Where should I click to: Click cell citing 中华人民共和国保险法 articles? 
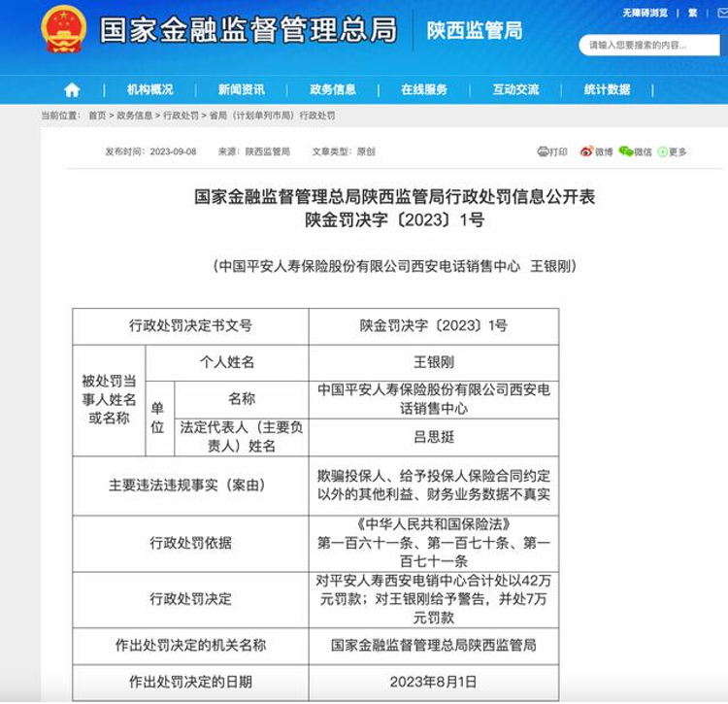click(433, 544)
